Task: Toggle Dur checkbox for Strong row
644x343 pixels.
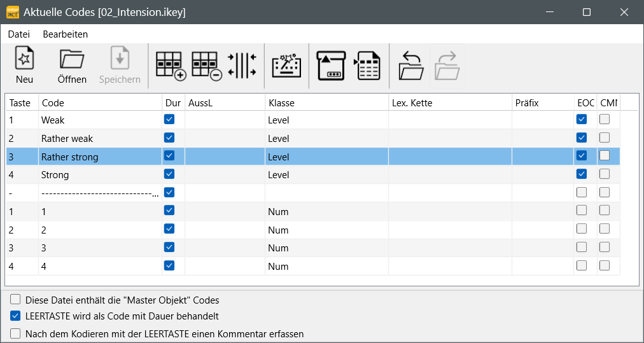Action: pyautogui.click(x=169, y=174)
